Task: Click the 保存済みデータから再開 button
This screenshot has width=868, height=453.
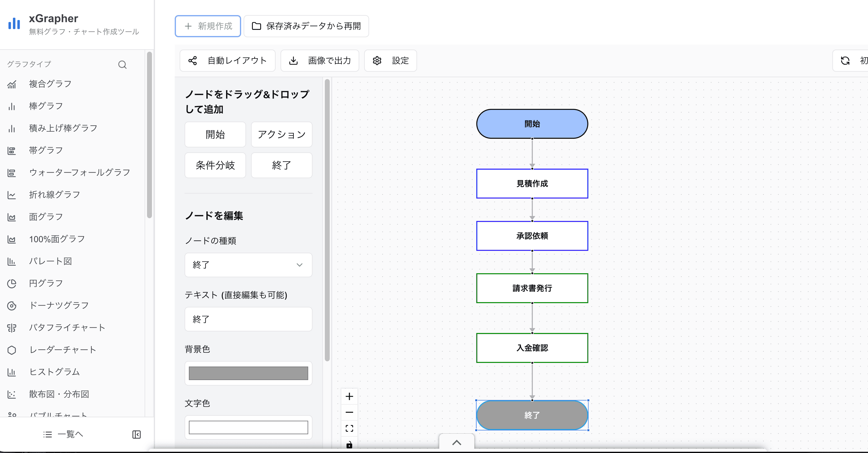Action: pos(306,26)
